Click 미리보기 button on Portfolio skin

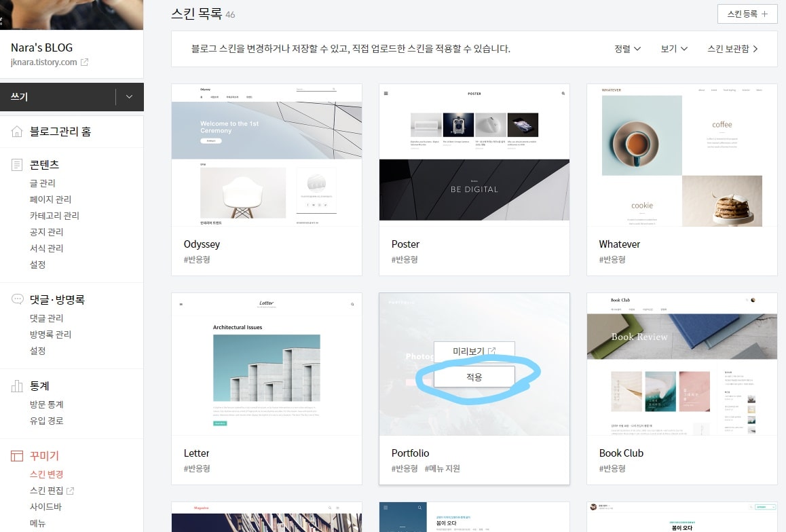tap(474, 351)
